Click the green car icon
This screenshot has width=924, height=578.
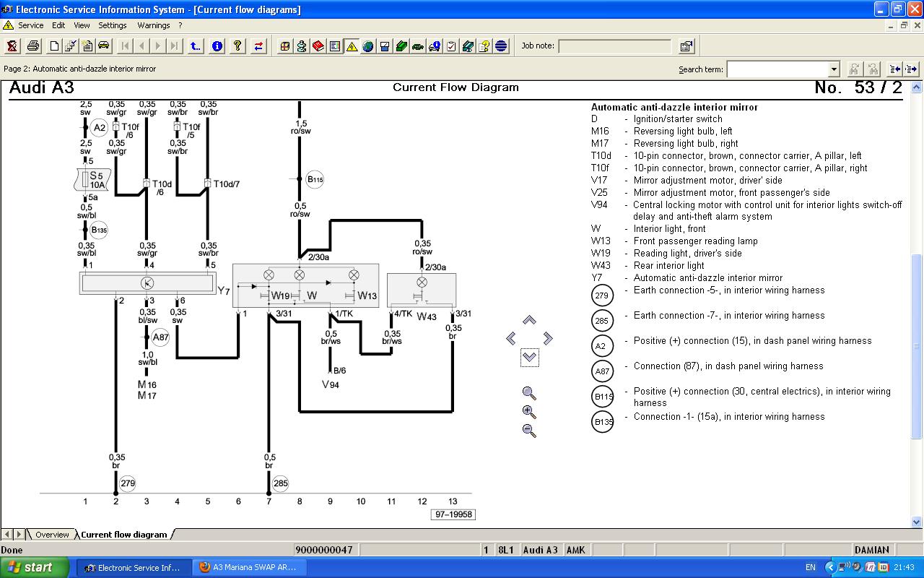coord(418,46)
